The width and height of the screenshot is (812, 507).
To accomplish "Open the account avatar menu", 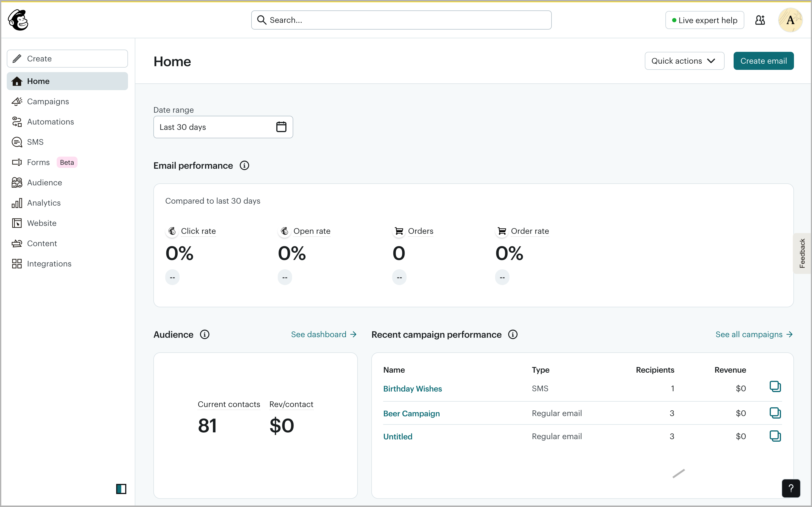I will pyautogui.click(x=790, y=20).
